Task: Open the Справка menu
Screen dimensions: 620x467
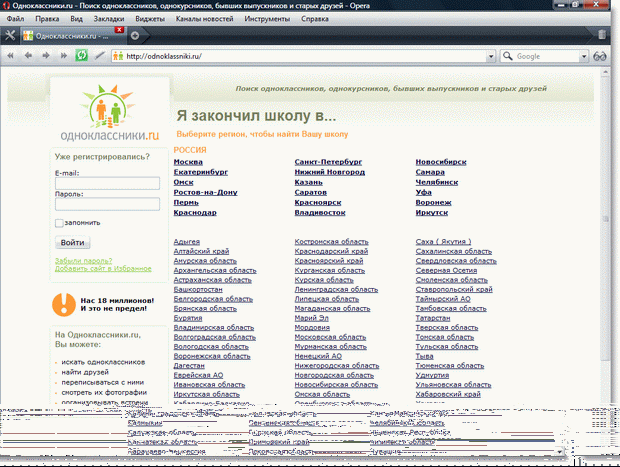Action: [x=315, y=19]
